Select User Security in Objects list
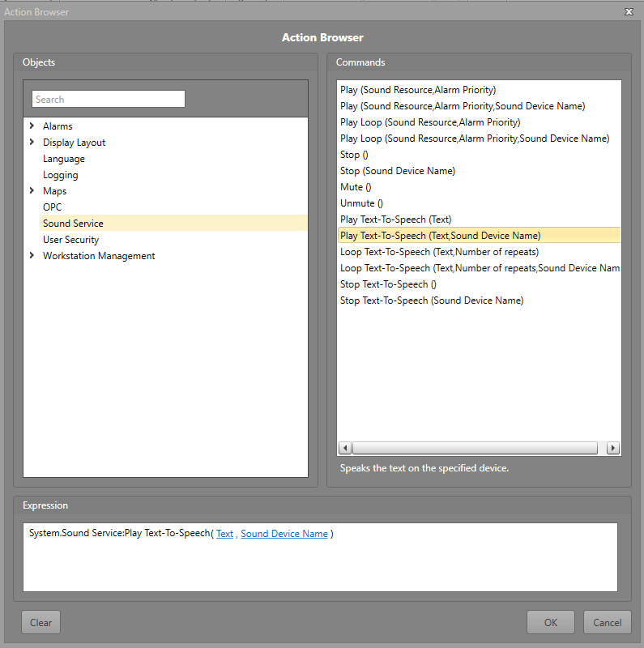The image size is (644, 648). tap(71, 240)
